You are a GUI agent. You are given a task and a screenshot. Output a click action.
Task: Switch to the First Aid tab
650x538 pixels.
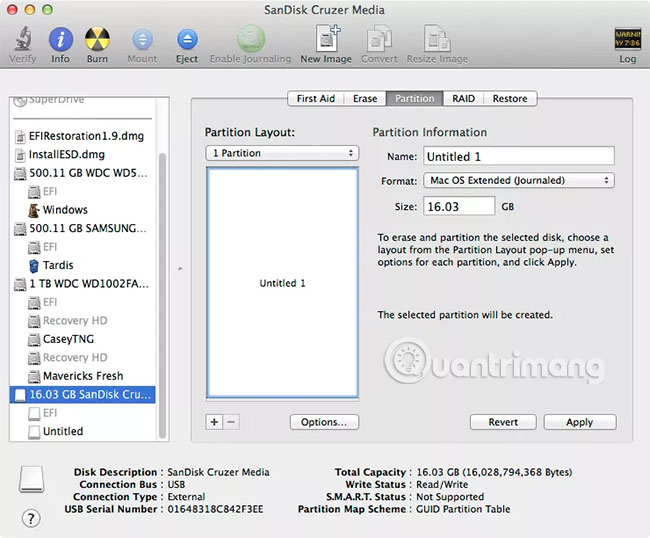click(x=316, y=99)
